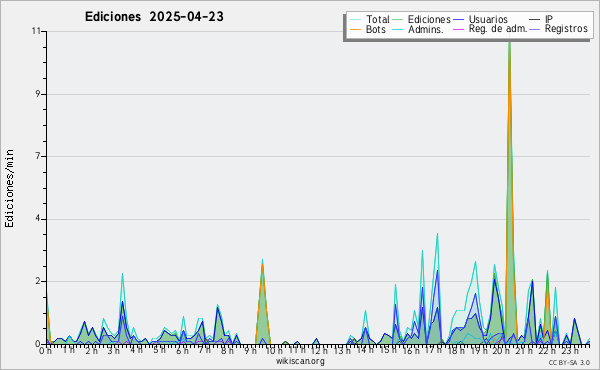Click the x-axis label '0 h'
Image resolution: width=600 pixels, height=370 pixels.
click(x=45, y=350)
